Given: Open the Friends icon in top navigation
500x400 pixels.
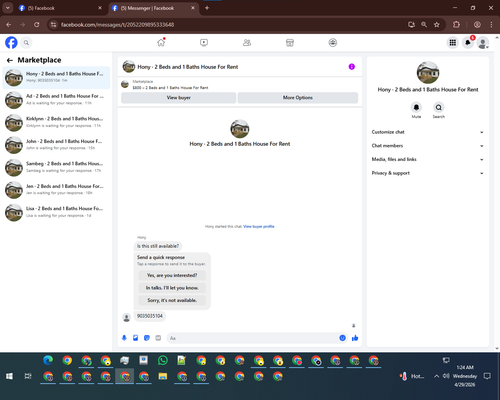Looking at the screenshot, I should click(x=247, y=43).
